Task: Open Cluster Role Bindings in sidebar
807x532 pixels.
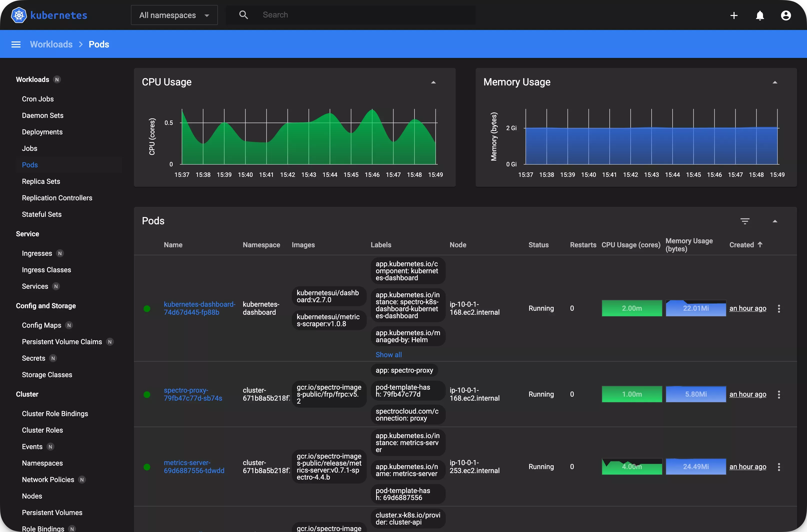Action: [55, 414]
